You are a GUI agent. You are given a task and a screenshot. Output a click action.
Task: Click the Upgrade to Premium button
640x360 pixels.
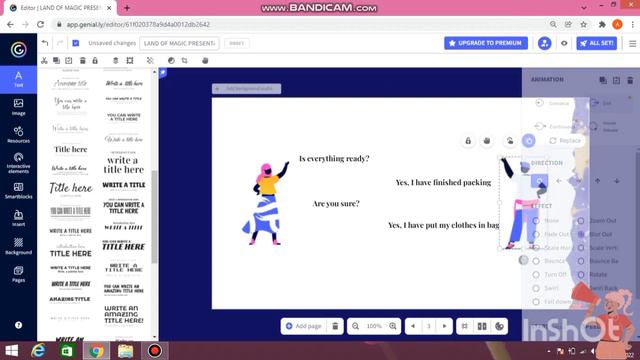pyautogui.click(x=486, y=43)
